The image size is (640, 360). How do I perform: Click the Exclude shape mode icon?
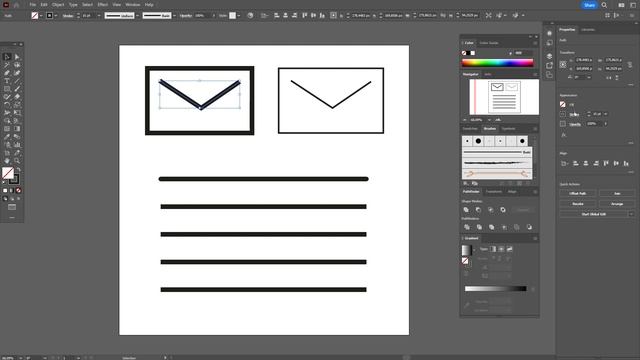pos(503,210)
